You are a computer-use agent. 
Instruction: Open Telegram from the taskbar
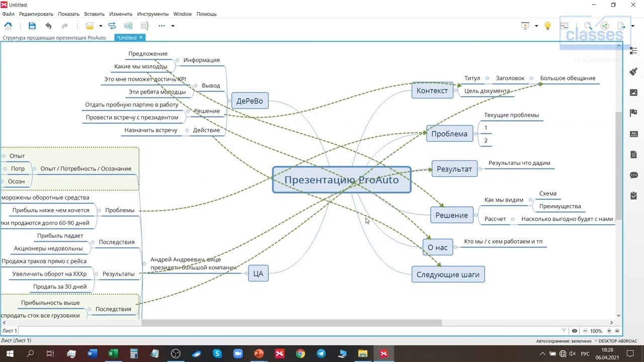pos(321,354)
